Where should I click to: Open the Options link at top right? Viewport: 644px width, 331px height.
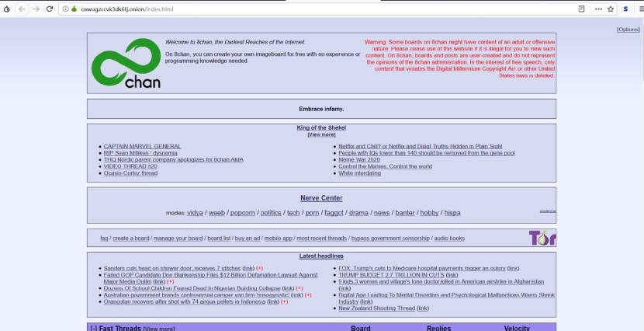tap(628, 29)
